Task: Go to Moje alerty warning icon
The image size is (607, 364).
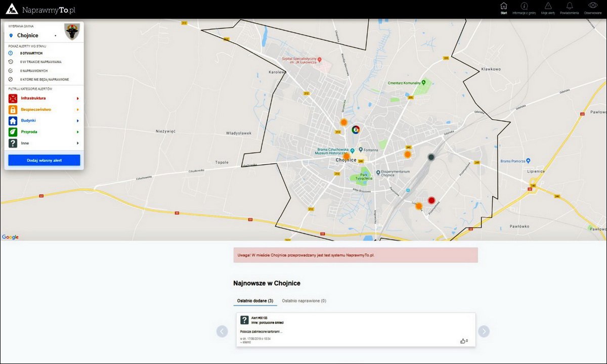Action: coord(548,7)
